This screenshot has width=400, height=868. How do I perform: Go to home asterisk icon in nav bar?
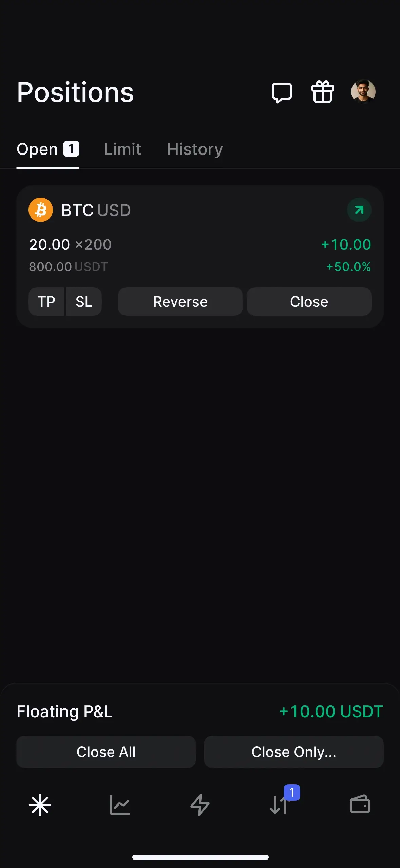[x=40, y=804]
